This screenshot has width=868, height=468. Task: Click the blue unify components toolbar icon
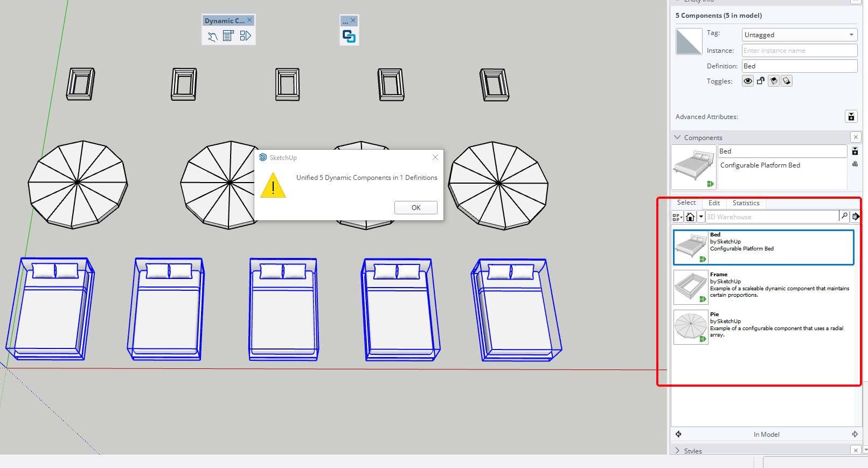[x=349, y=37]
